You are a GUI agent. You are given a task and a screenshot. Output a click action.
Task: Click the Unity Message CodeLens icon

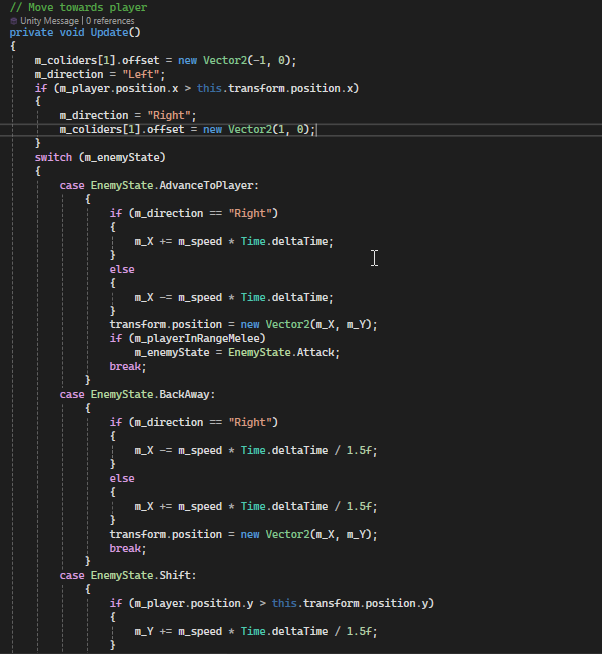tap(14, 21)
